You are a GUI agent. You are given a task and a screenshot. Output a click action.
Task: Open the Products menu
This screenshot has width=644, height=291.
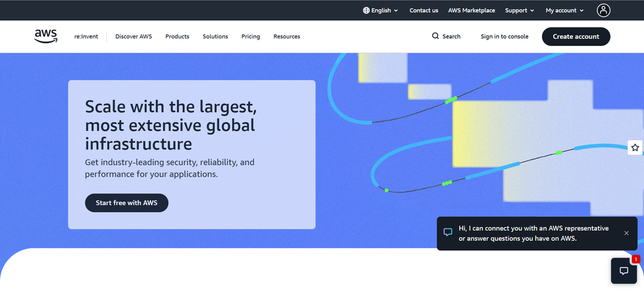point(177,36)
